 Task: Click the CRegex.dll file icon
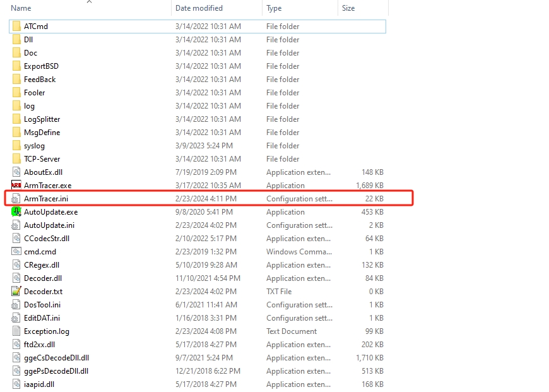tap(16, 265)
